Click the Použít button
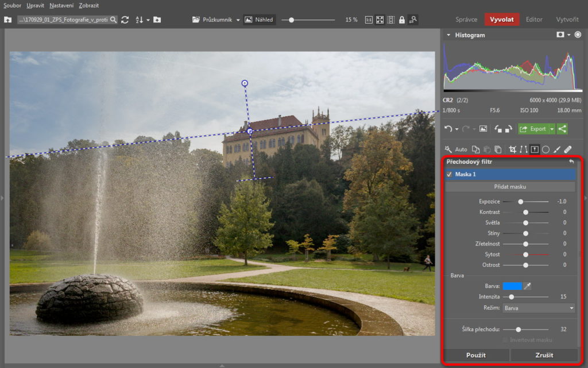The image size is (588, 368). 475,355
